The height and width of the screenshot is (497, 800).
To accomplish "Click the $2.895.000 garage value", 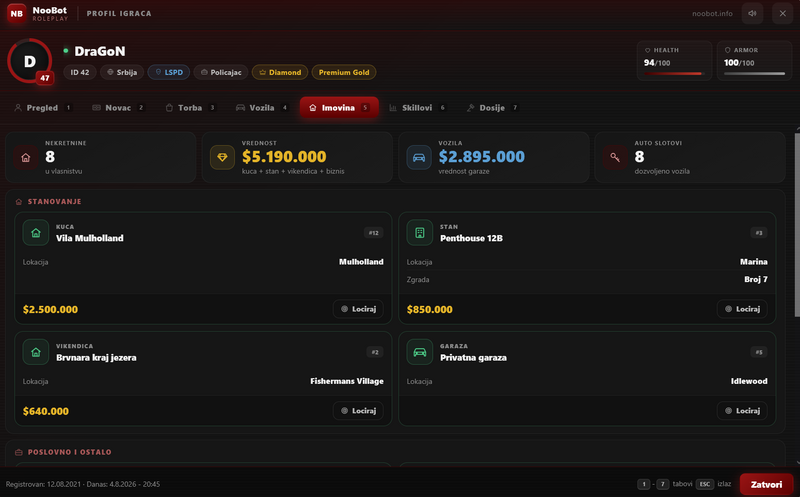I will click(482, 157).
